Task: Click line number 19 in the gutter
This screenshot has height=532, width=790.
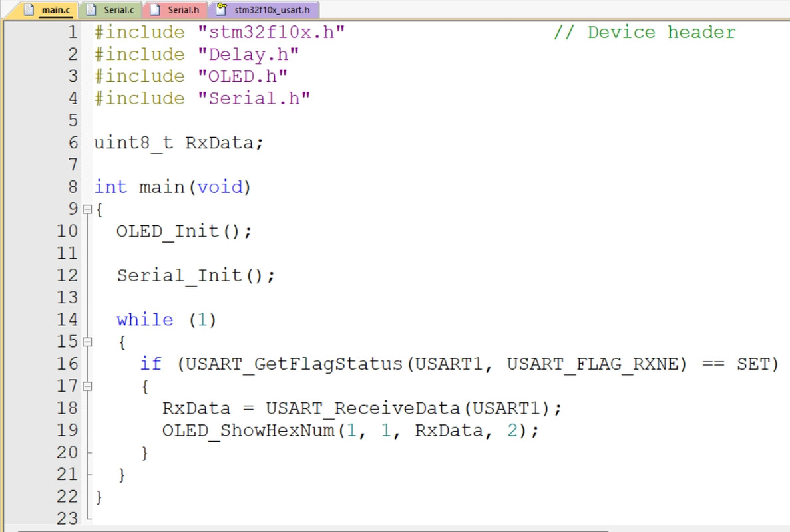Action: 67,431
